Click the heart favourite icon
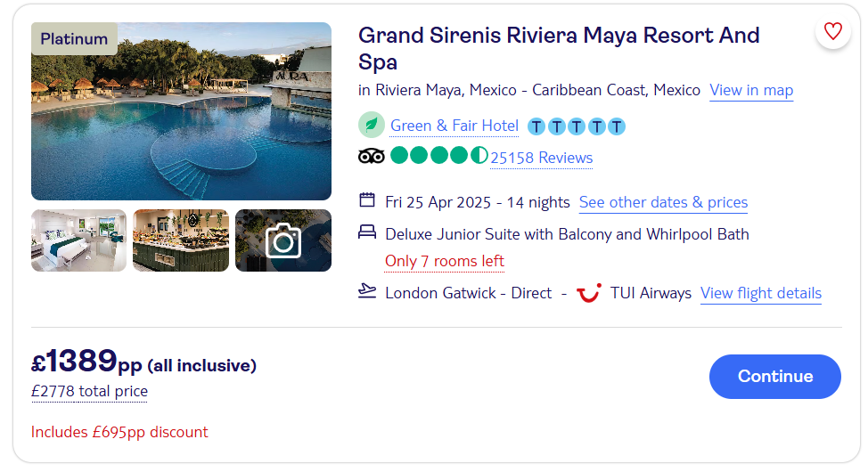This screenshot has width=868, height=472. coord(832,32)
